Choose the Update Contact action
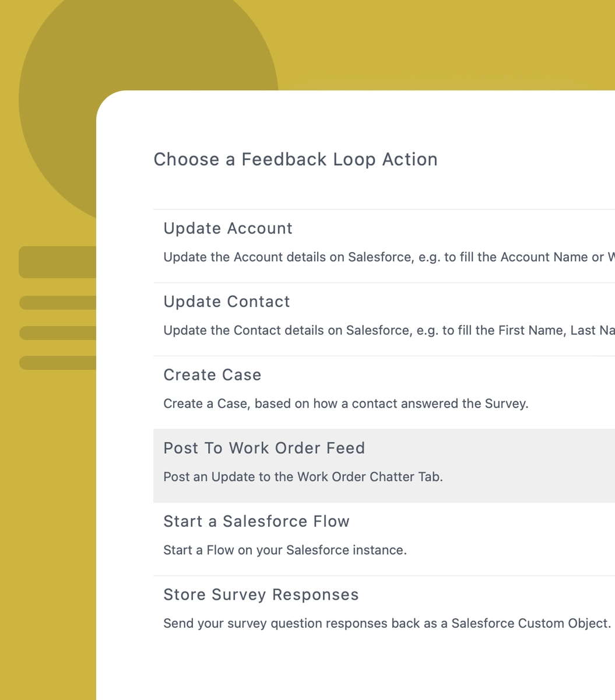Image resolution: width=615 pixels, height=700 pixels. coord(227,302)
